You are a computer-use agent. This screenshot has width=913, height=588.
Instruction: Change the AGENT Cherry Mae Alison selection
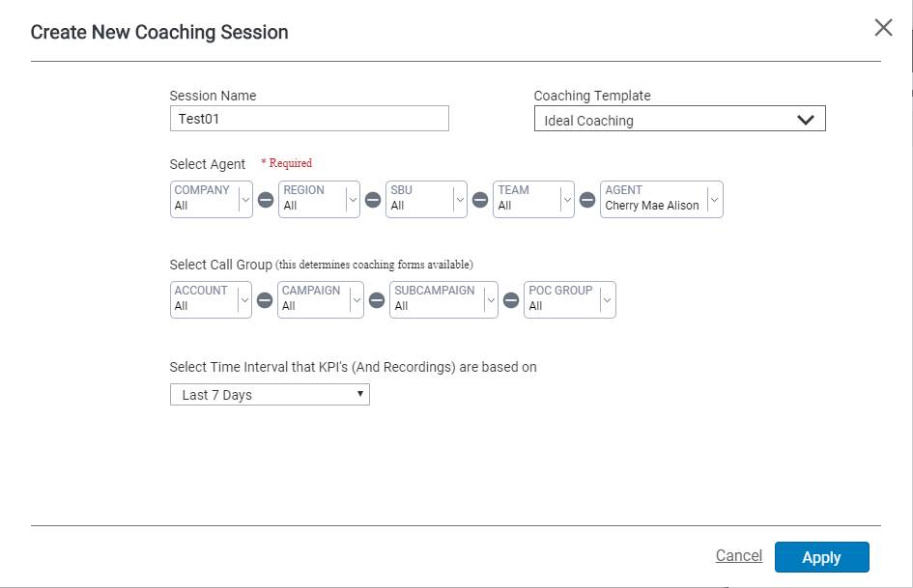click(662, 199)
